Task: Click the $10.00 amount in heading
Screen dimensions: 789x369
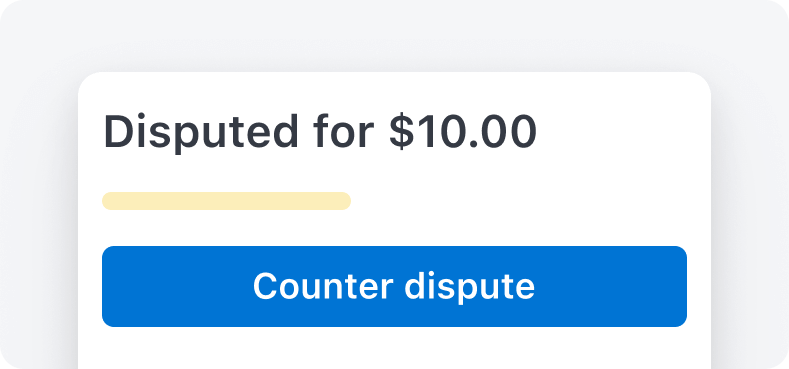Action: click(463, 131)
